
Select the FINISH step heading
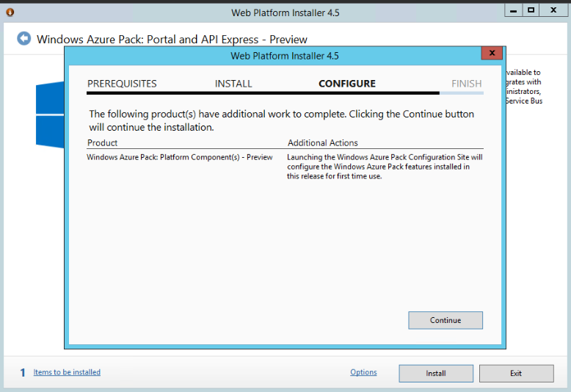click(466, 84)
